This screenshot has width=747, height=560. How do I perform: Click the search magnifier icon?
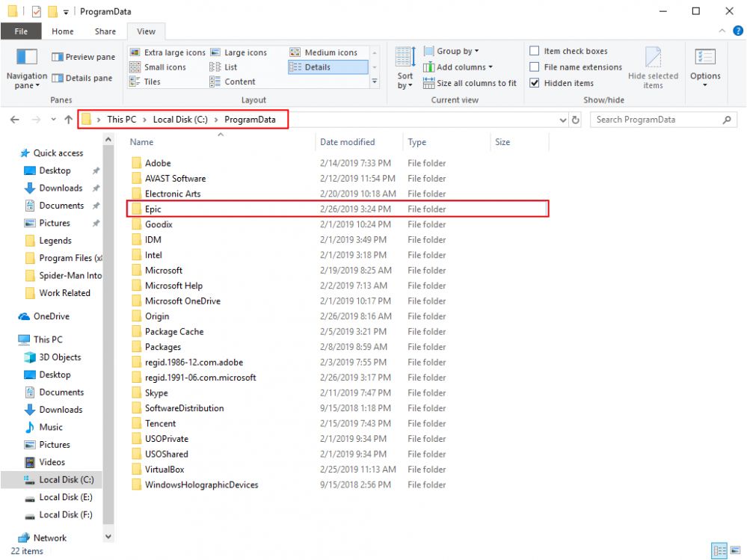[727, 120]
